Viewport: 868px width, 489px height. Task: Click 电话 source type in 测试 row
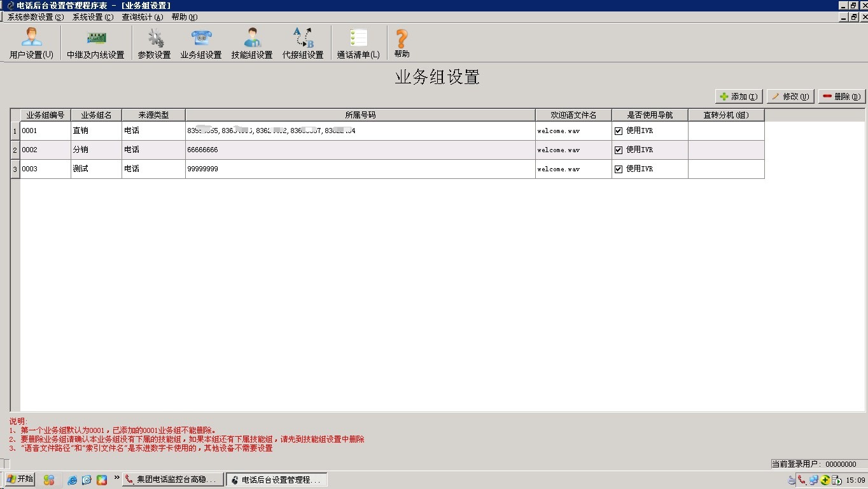pos(153,169)
